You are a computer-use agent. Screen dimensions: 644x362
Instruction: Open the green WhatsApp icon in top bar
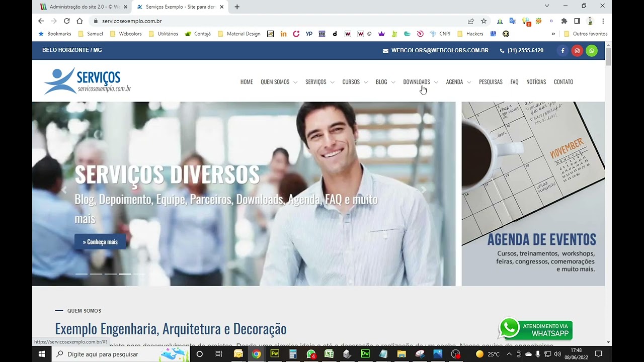tap(592, 50)
